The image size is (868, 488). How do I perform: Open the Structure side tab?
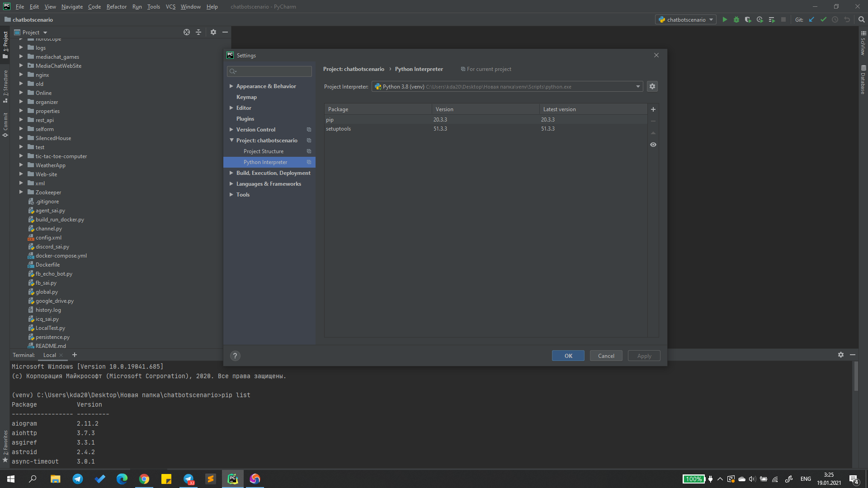5,86
